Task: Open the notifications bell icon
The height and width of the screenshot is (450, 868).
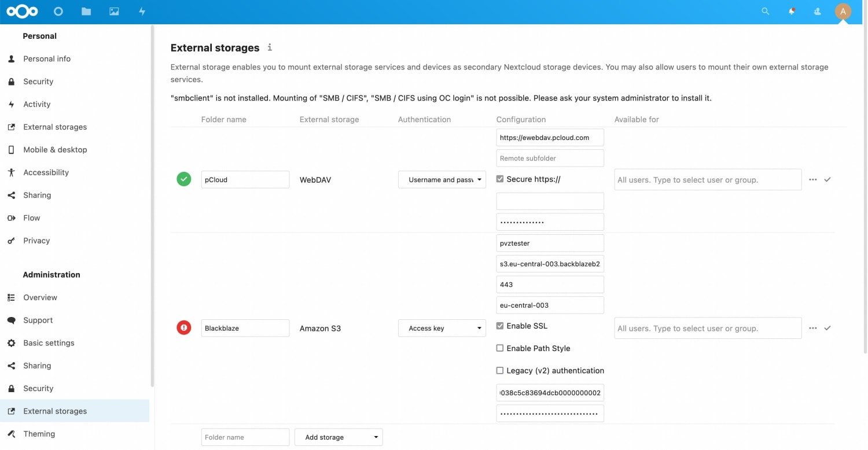Action: coord(792,11)
